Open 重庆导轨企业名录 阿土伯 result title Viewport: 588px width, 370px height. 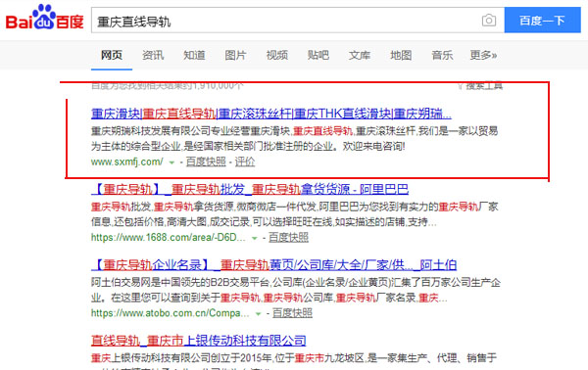[273, 265]
